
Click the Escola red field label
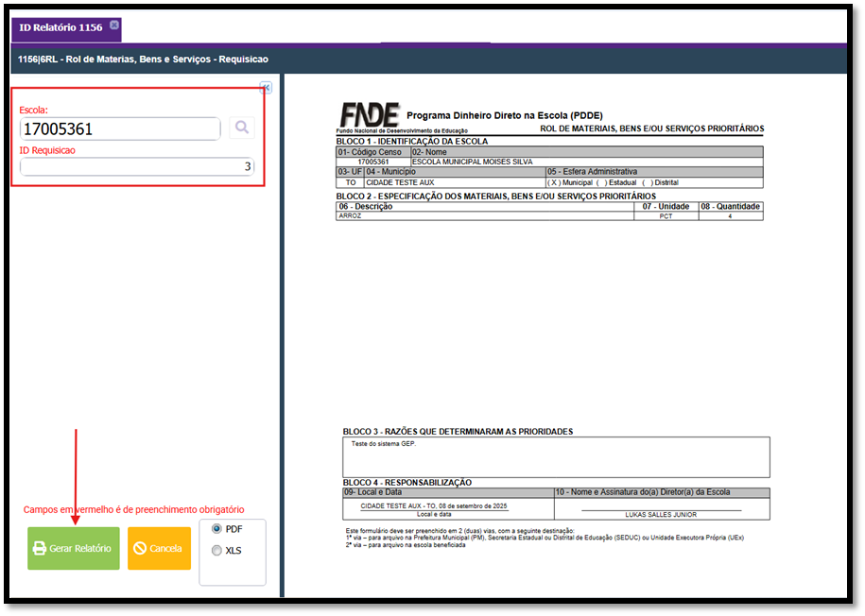(x=33, y=110)
